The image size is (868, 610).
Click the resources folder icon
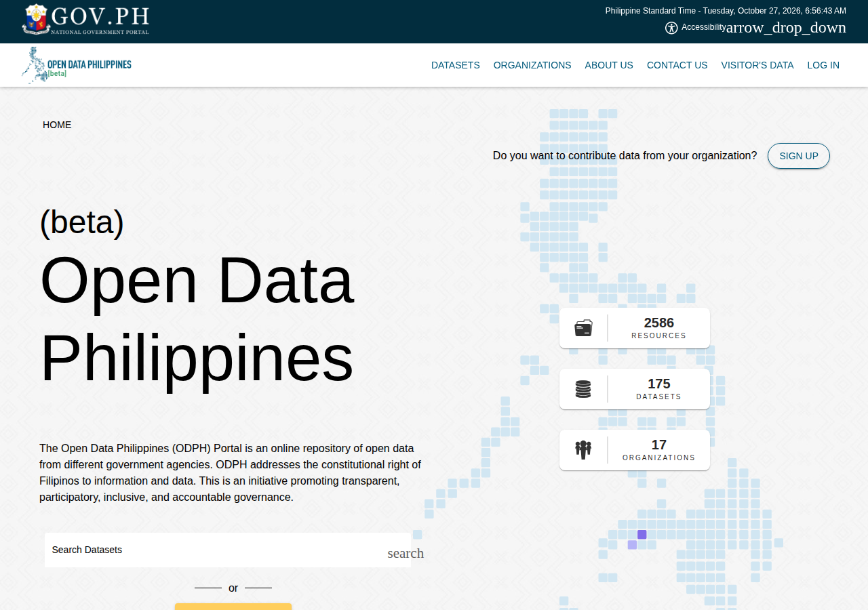(x=583, y=328)
